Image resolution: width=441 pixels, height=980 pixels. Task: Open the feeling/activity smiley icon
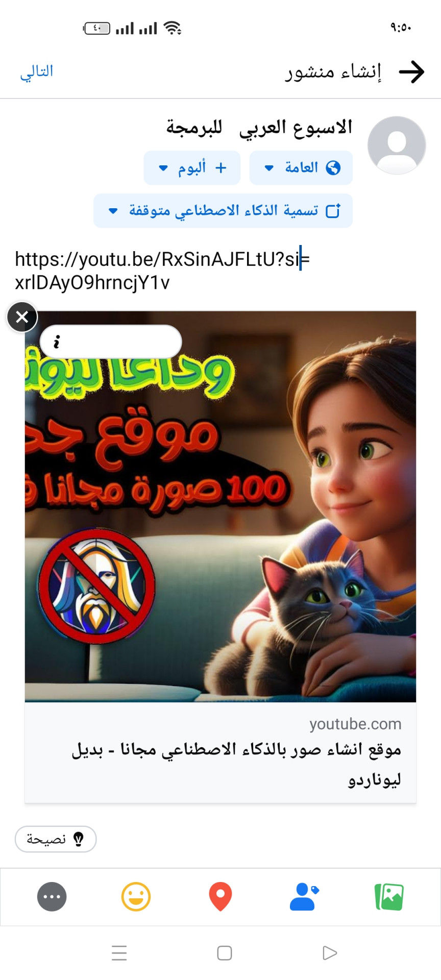click(x=136, y=897)
